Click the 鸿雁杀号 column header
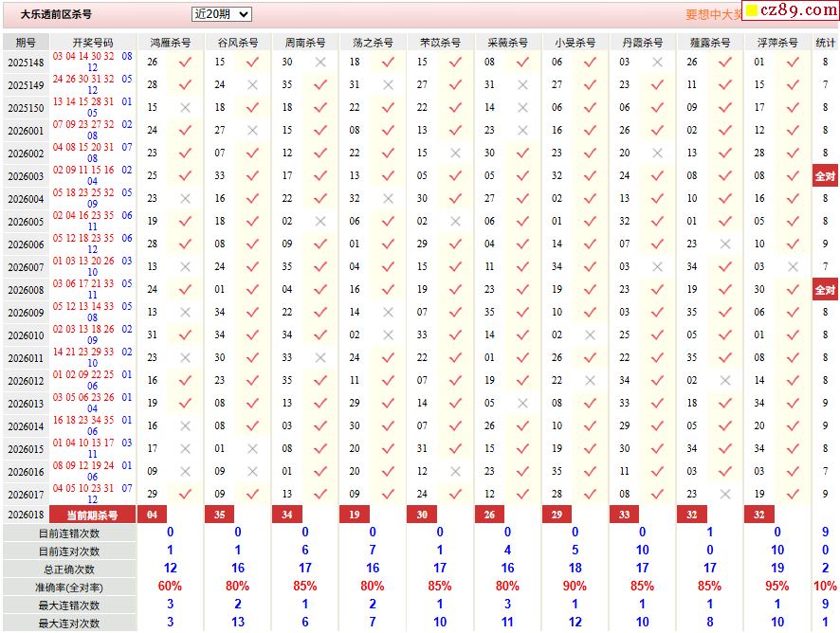This screenshot has height=633, width=840. 171,43
